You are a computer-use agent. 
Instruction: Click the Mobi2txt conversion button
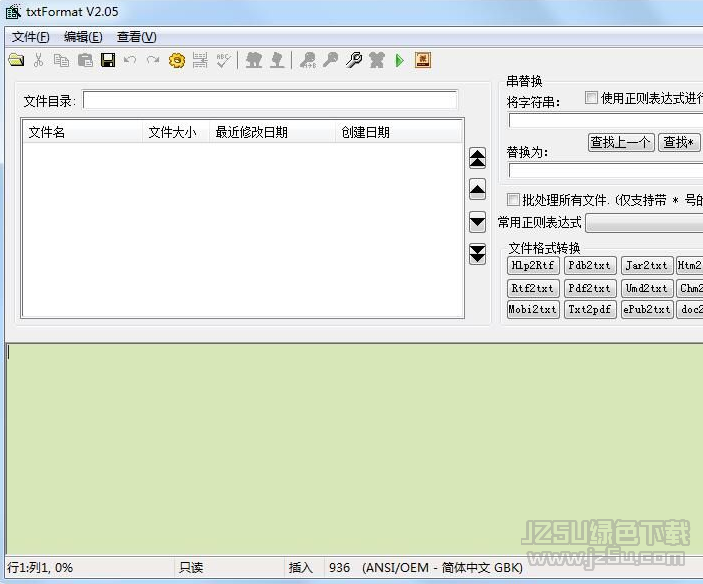(533, 309)
